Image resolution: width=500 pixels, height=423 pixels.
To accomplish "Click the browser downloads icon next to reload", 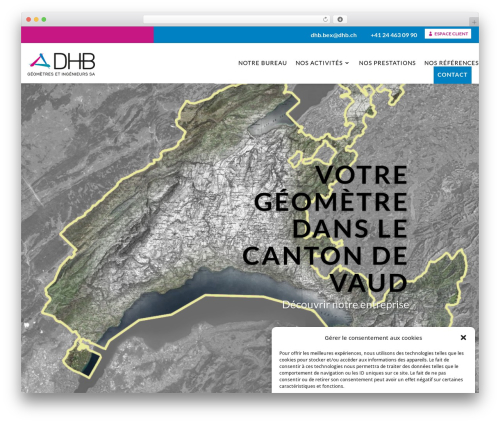I will click(x=340, y=19).
